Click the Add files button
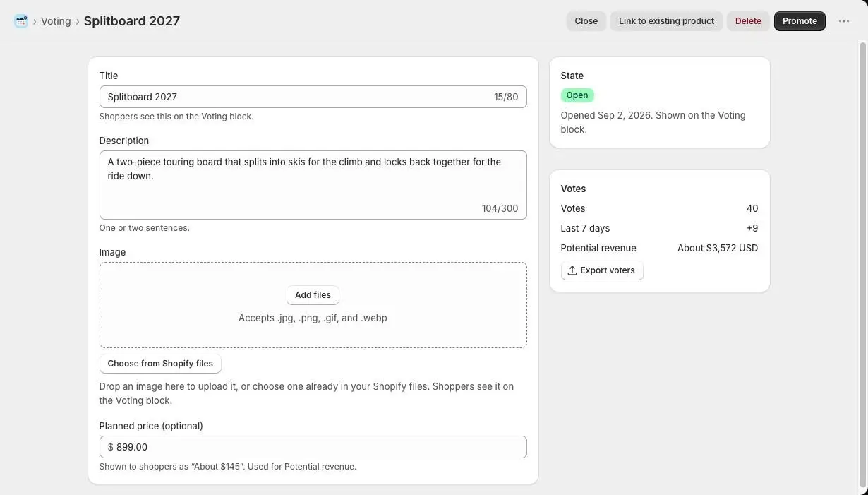868x495 pixels. click(313, 295)
